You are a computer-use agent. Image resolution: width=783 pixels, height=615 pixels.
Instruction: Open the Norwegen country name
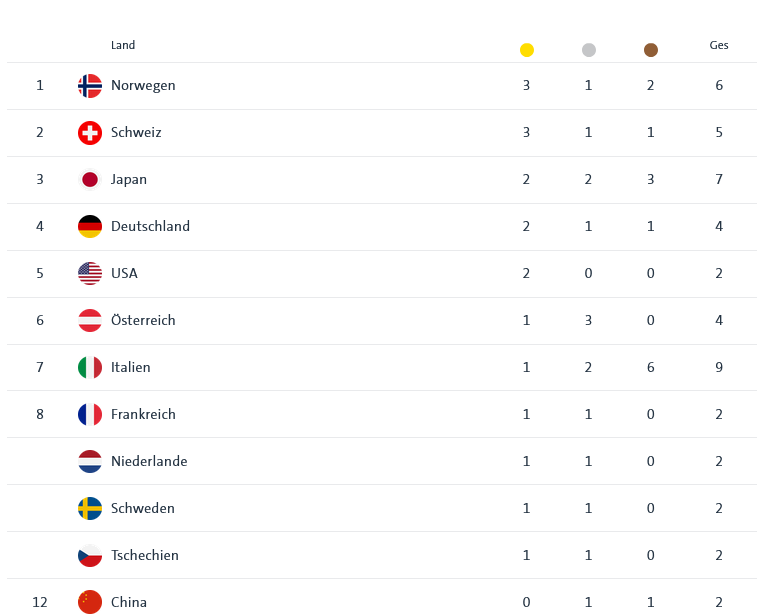coord(143,86)
